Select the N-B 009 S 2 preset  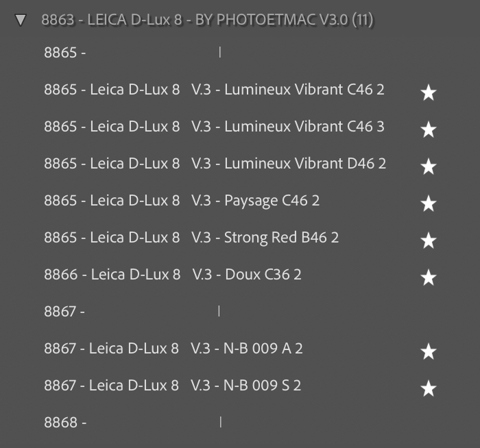(x=173, y=386)
